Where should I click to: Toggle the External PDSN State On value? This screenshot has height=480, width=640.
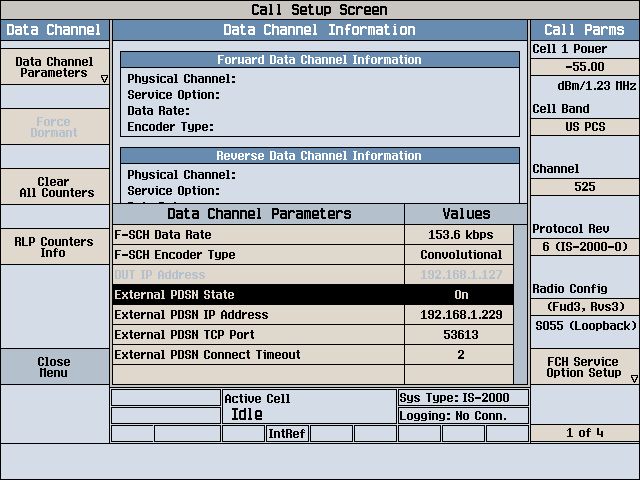(x=460, y=295)
